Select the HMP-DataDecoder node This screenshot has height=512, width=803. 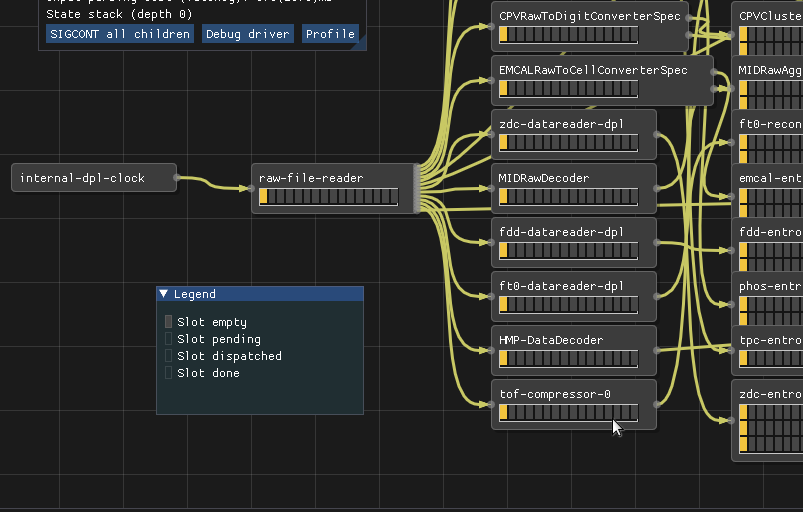coord(574,351)
